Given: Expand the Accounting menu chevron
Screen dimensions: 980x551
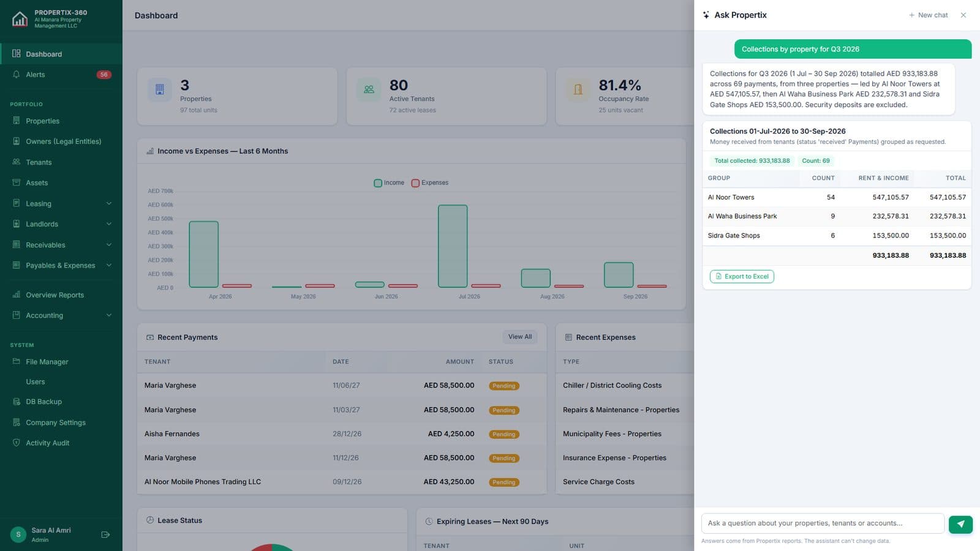Looking at the screenshot, I should pos(109,315).
